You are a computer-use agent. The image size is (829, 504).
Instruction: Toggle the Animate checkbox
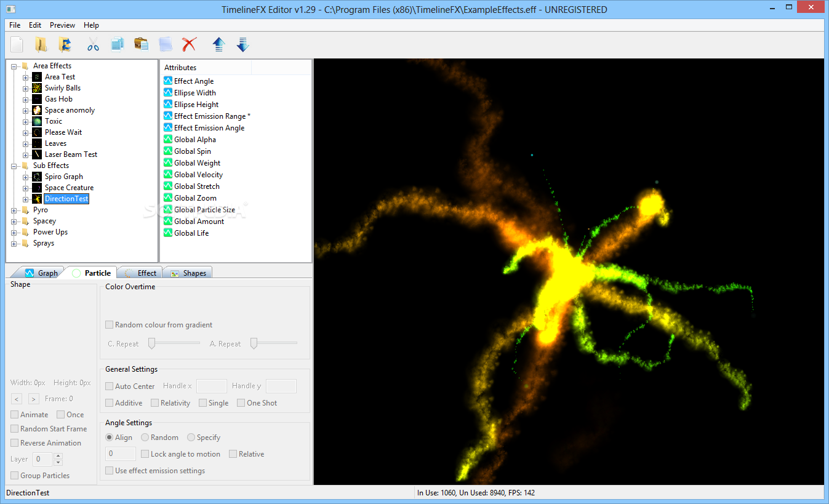pyautogui.click(x=14, y=415)
